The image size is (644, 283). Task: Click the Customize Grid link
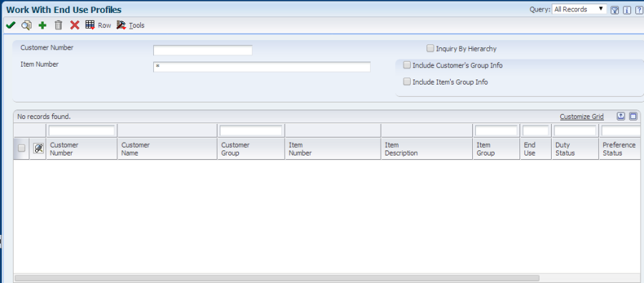tap(582, 117)
